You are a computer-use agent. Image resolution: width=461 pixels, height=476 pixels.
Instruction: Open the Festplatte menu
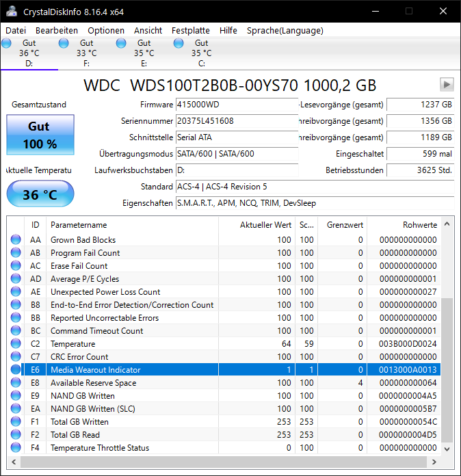click(191, 30)
